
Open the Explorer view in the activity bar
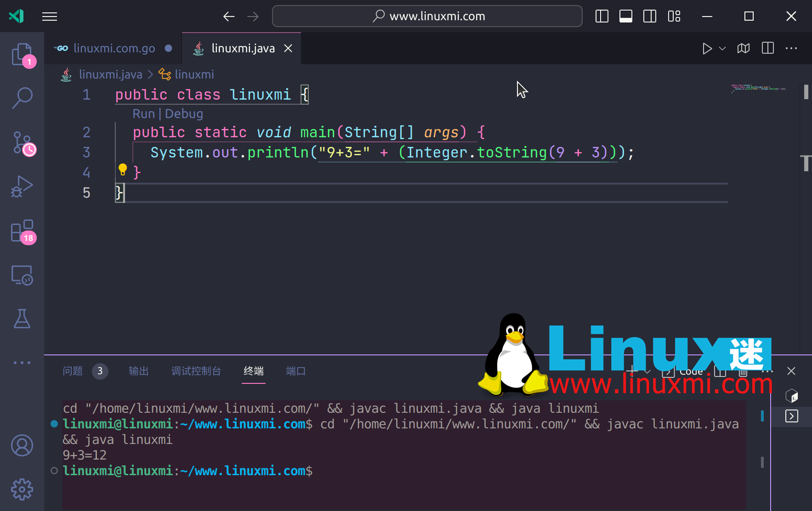point(22,54)
